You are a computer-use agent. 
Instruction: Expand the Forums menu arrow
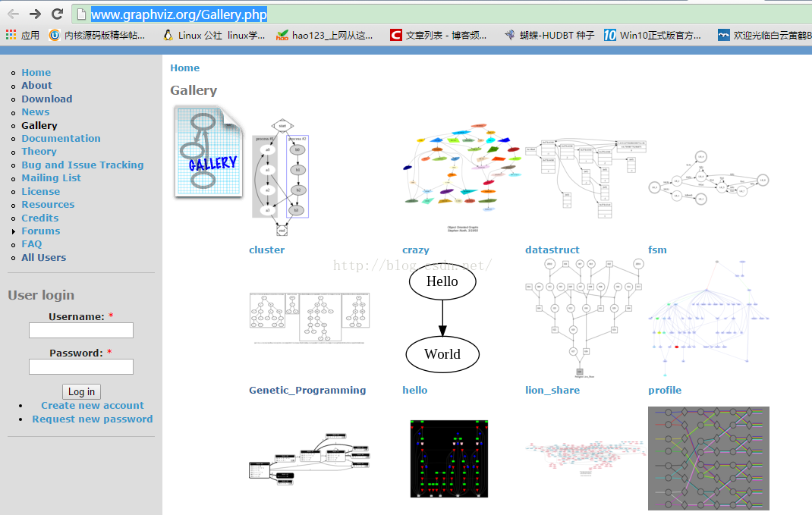click(x=14, y=231)
